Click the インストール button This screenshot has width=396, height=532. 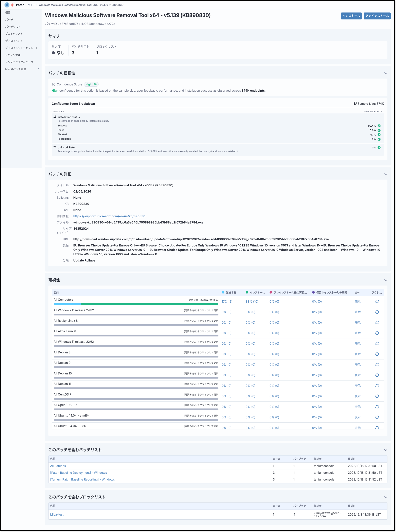click(351, 16)
